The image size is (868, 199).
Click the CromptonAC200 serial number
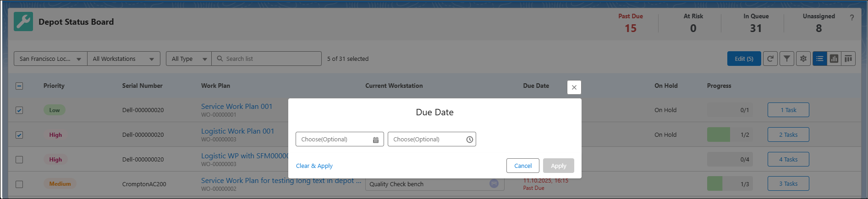[144, 184]
